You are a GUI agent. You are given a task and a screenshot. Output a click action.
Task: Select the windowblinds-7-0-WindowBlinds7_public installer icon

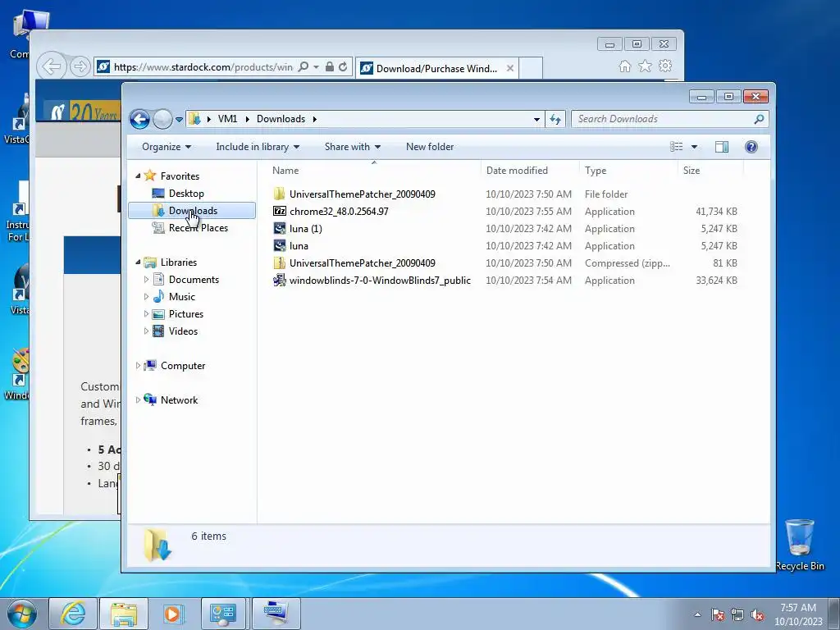tap(279, 281)
